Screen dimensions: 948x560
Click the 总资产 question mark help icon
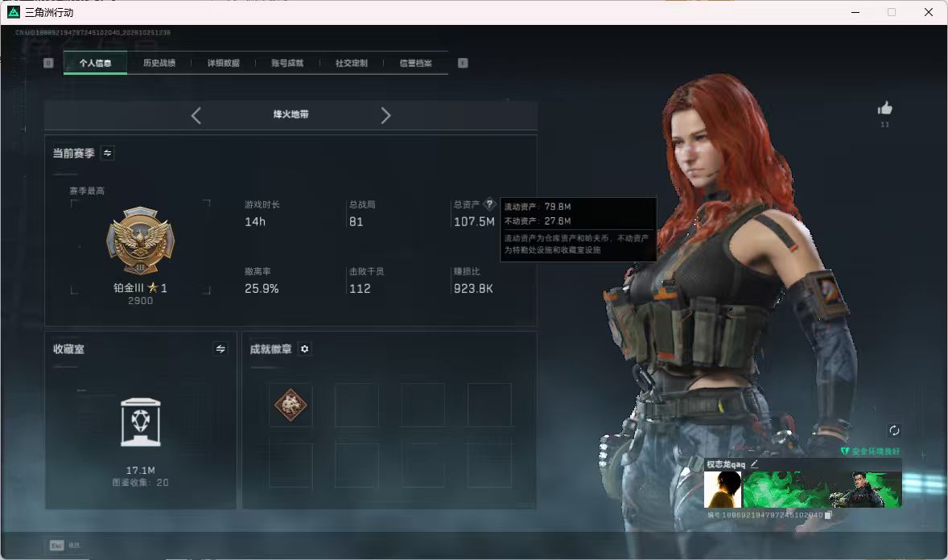[x=490, y=204]
